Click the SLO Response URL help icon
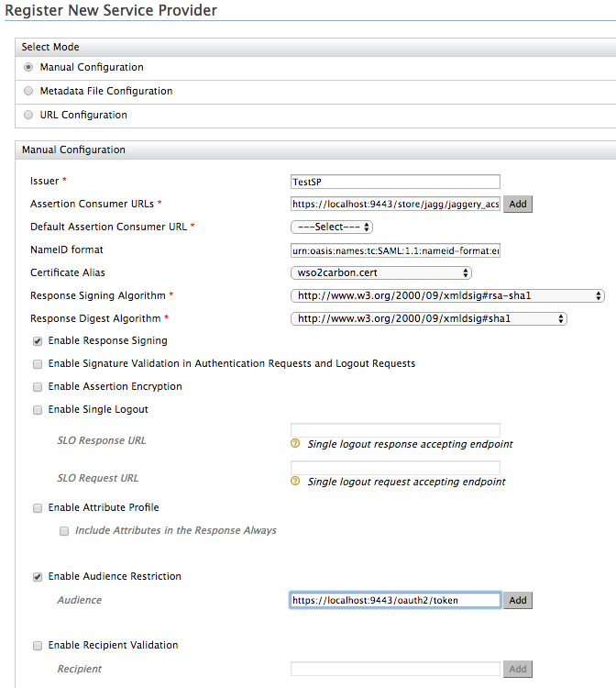616x688 pixels. (x=295, y=444)
